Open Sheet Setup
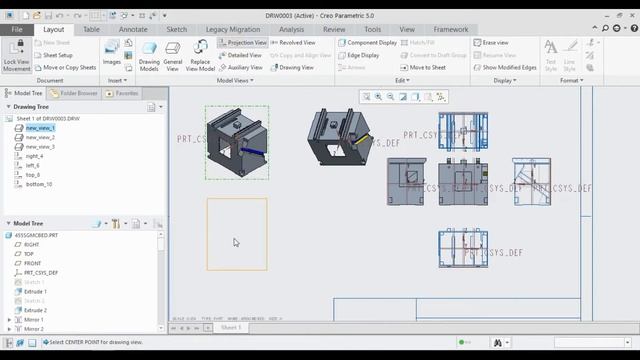 (53, 55)
